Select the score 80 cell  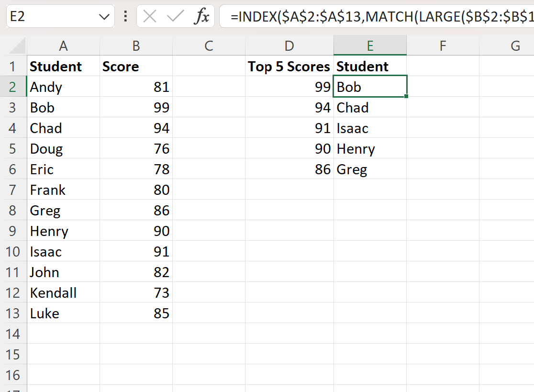(136, 190)
